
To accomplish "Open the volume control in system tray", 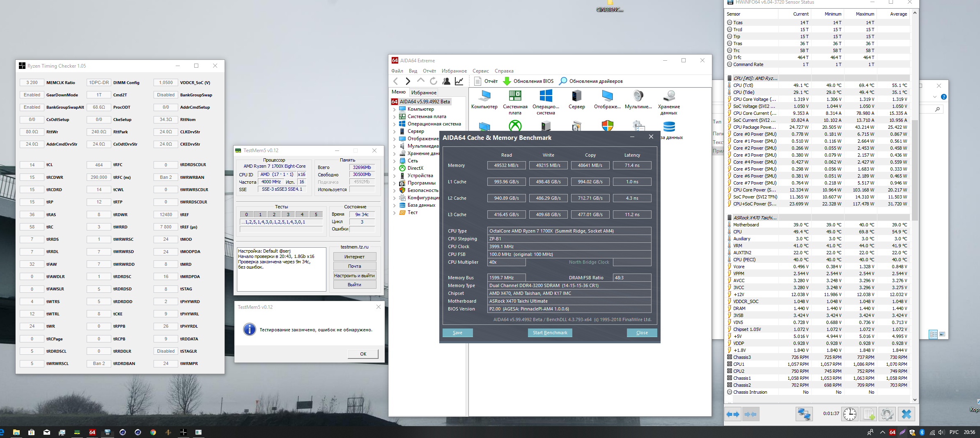I will [x=941, y=432].
